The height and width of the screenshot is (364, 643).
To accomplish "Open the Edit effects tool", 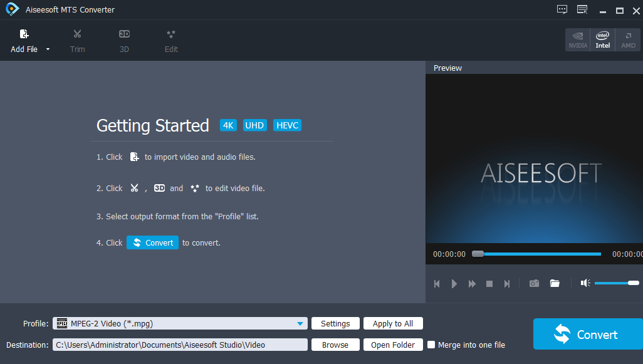I will pyautogui.click(x=171, y=41).
